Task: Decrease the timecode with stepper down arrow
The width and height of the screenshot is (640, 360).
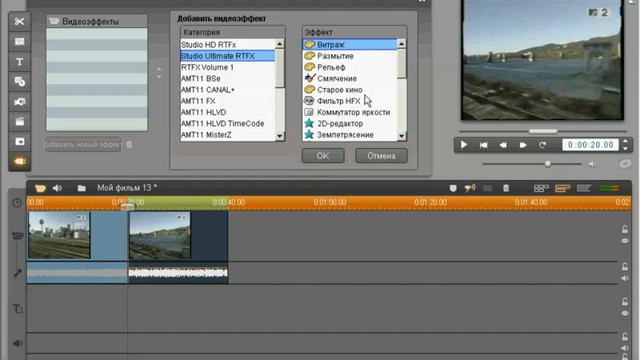Action: (x=625, y=149)
